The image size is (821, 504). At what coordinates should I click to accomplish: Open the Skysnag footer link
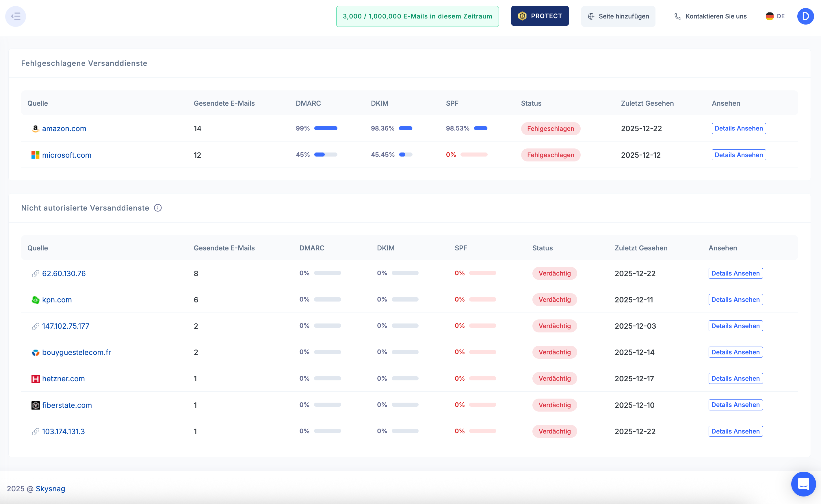point(50,489)
